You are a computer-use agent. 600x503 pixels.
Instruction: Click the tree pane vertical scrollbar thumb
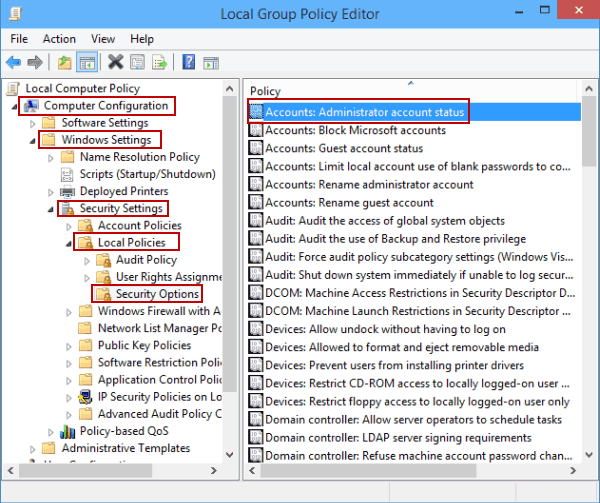coord(230,245)
